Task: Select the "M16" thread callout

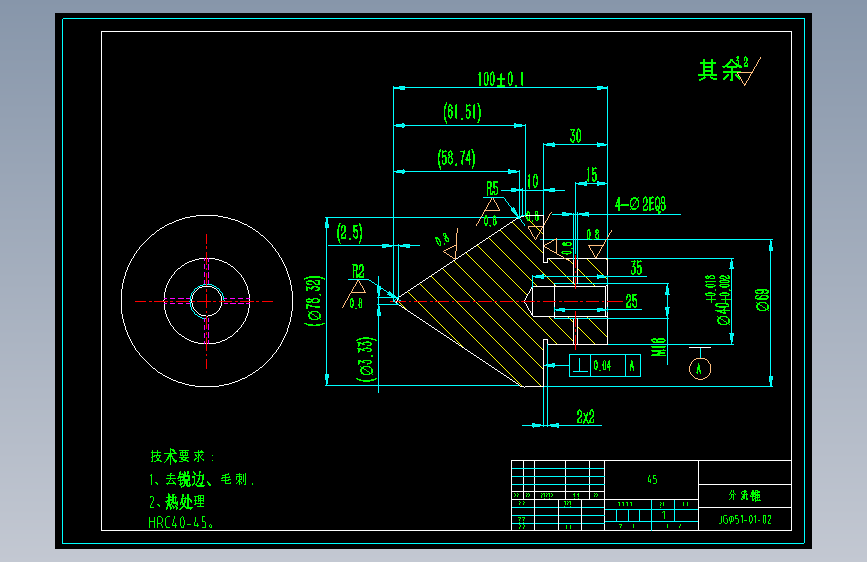Action: tap(659, 347)
